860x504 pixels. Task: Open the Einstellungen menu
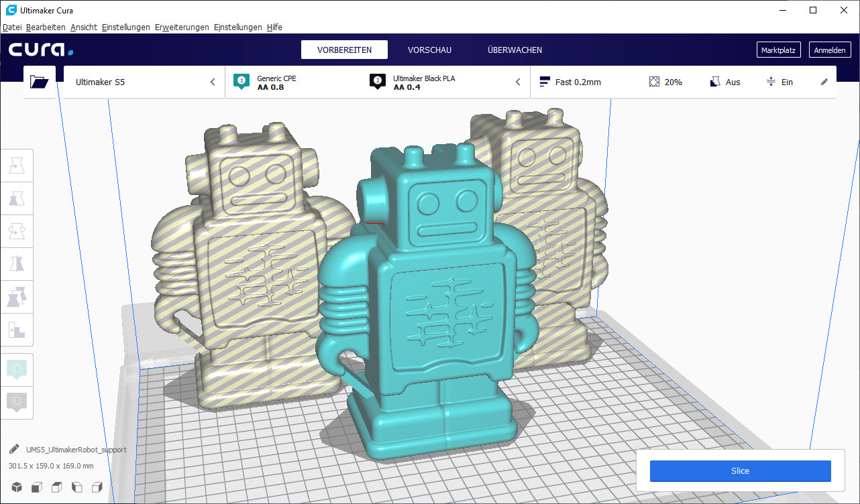pos(125,27)
